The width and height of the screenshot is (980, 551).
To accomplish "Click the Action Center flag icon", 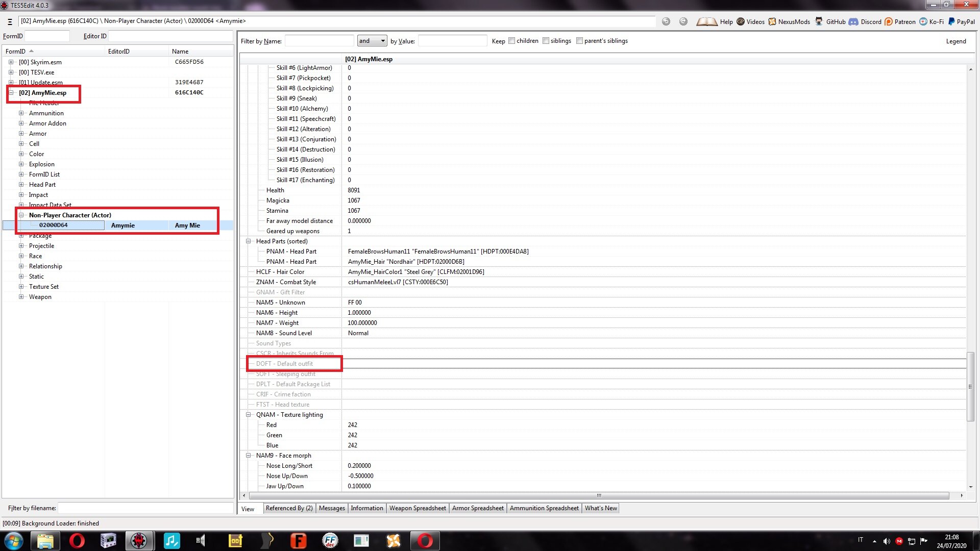I will coord(923,541).
